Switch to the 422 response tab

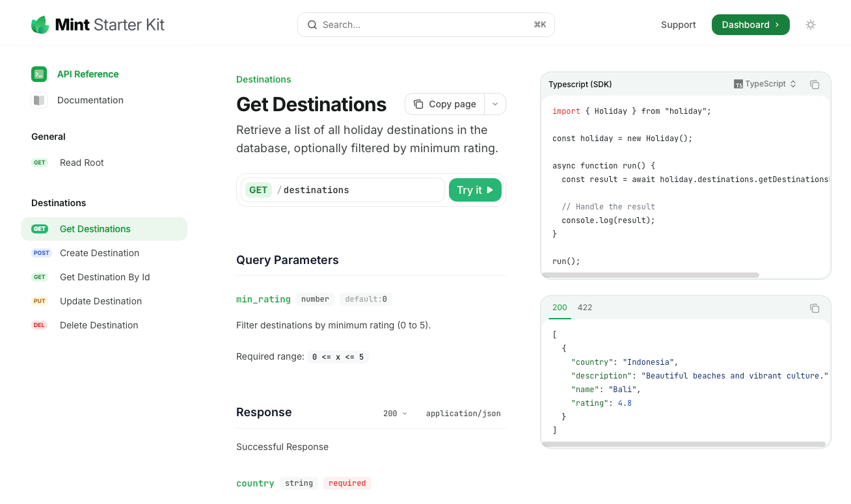[x=584, y=308]
